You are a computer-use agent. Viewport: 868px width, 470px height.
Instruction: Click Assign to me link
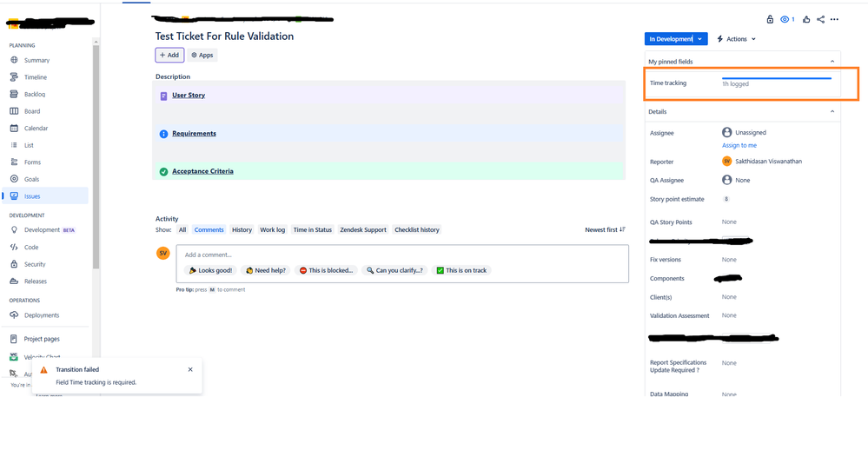(x=739, y=146)
